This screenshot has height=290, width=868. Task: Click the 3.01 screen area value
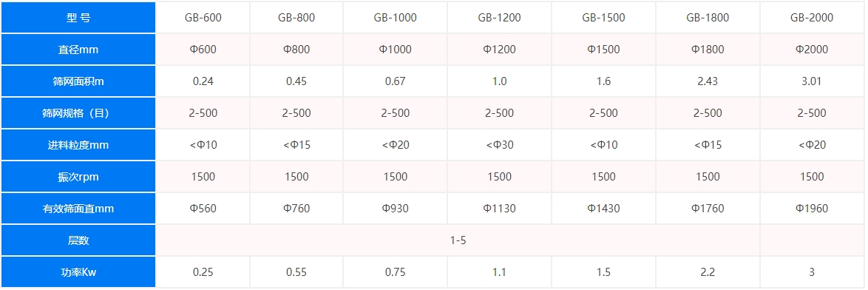tap(812, 81)
